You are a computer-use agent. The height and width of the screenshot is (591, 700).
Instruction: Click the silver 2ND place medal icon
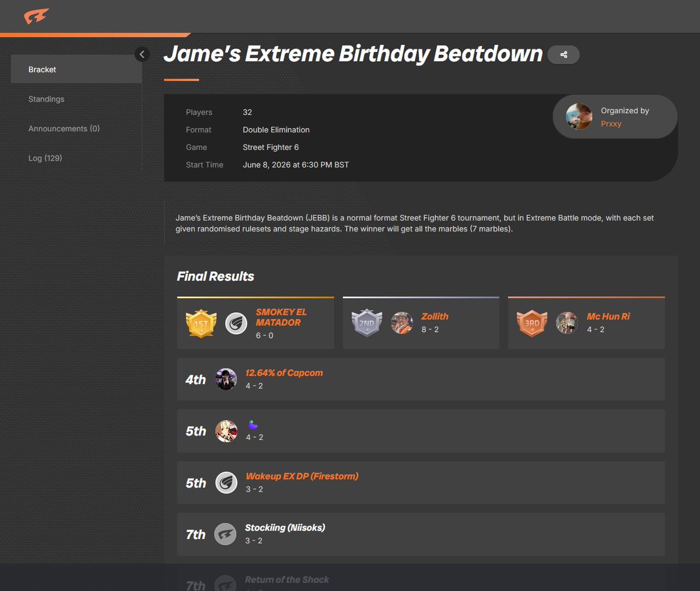(367, 323)
